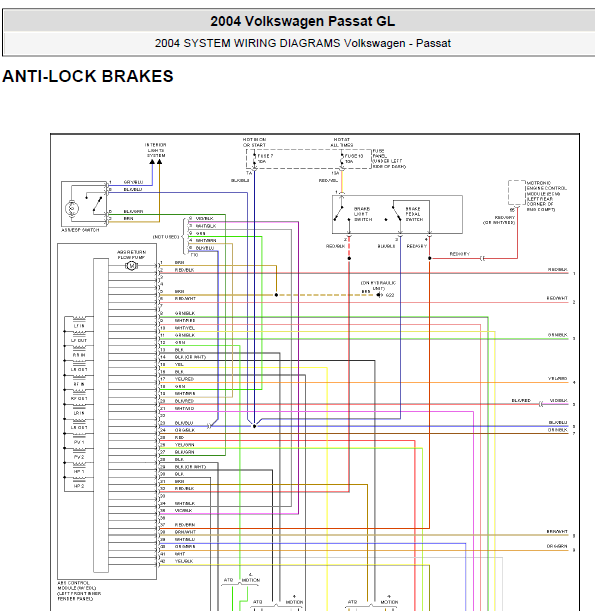This screenshot has width=595, height=611.
Task: Click the "(OR WHT/RED)" note near the ECM
Action: [x=499, y=223]
